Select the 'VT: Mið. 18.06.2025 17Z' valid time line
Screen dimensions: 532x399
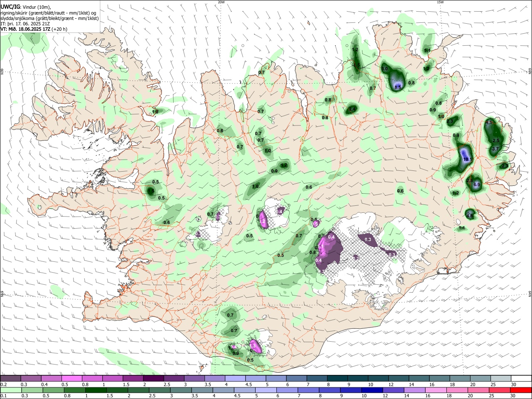pos(34,29)
